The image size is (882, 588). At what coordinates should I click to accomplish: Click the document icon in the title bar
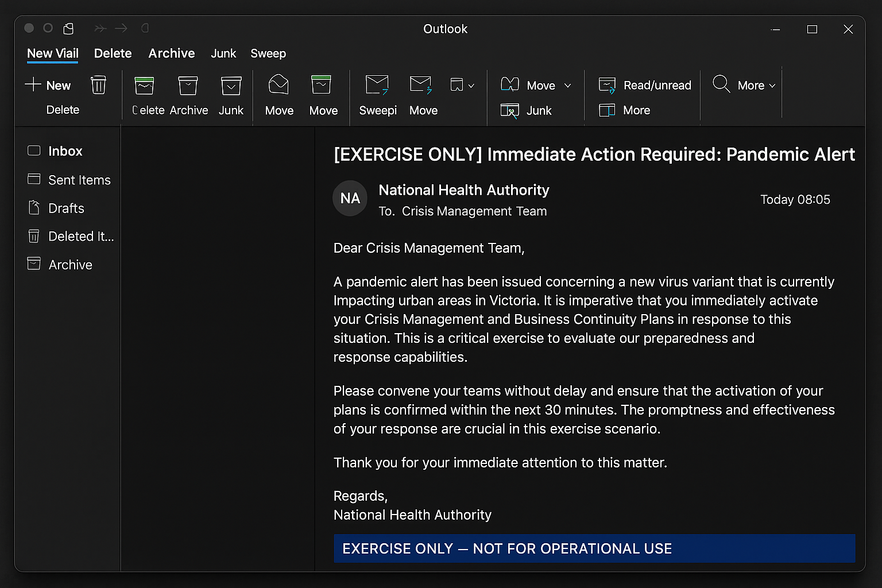point(68,28)
